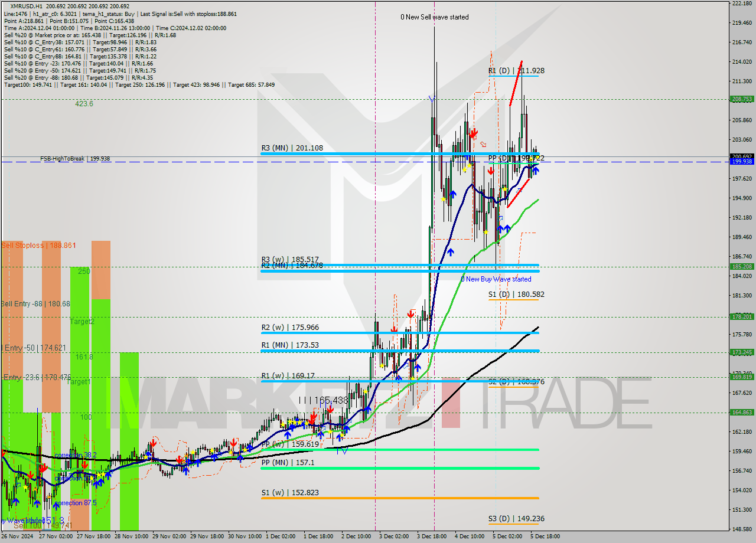
Task: Click the 'Sell Entry -88 | 180.68' label
Action: pos(35,304)
